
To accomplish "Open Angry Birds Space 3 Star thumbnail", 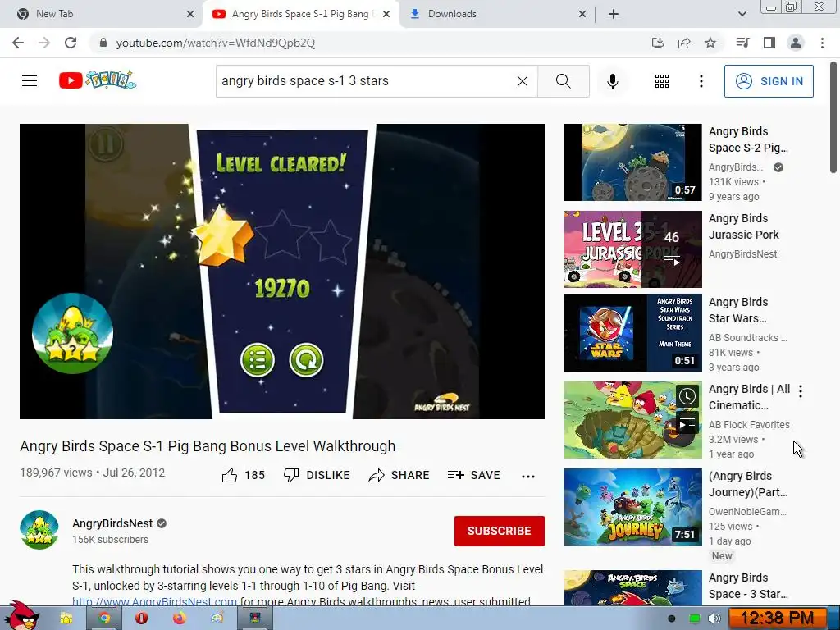I will (632, 587).
